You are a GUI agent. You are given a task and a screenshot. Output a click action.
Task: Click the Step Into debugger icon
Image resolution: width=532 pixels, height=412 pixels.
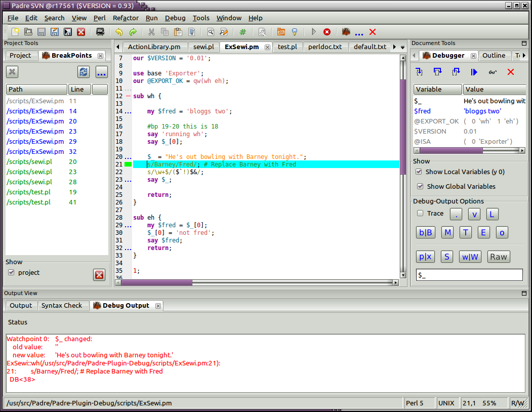click(x=419, y=71)
